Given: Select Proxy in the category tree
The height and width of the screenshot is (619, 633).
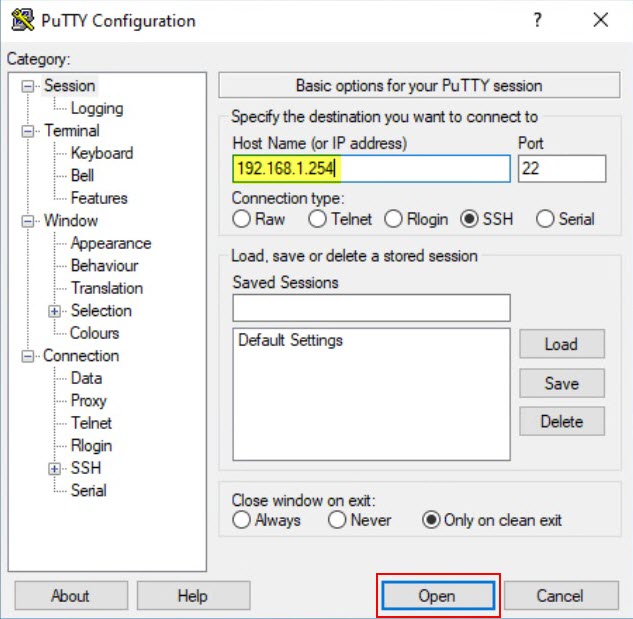Looking at the screenshot, I should tap(89, 400).
